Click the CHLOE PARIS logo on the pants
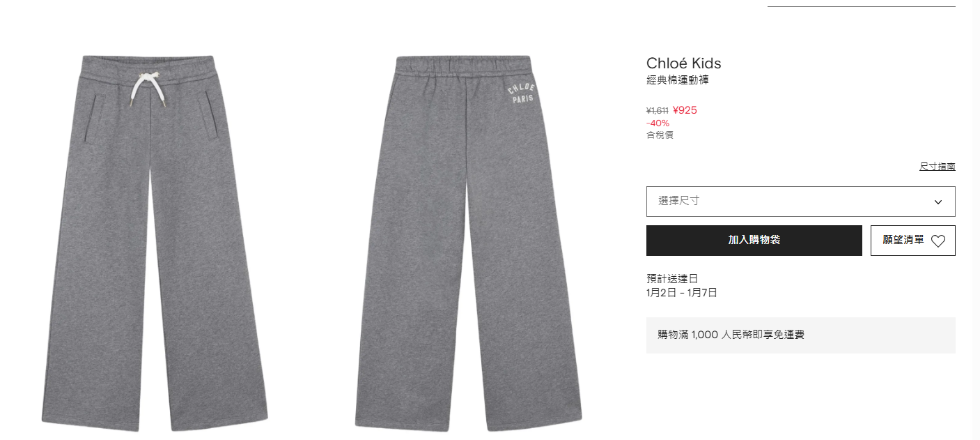 tap(522, 93)
